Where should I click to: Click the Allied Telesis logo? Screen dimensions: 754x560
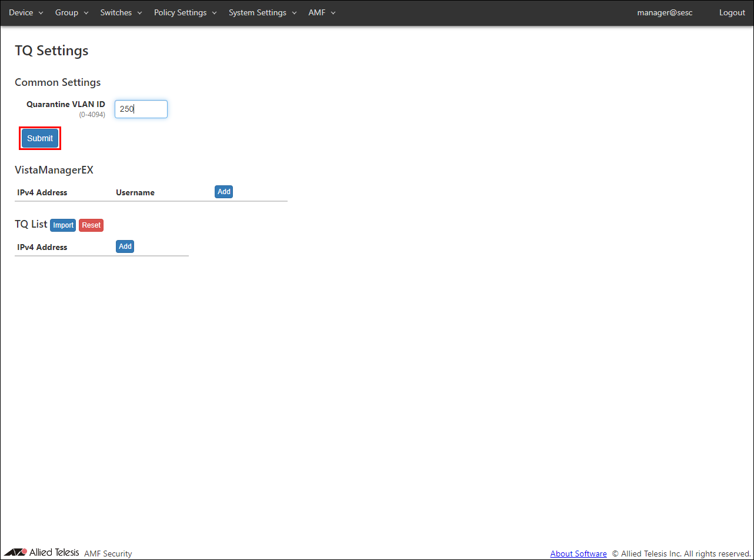pyautogui.click(x=41, y=553)
